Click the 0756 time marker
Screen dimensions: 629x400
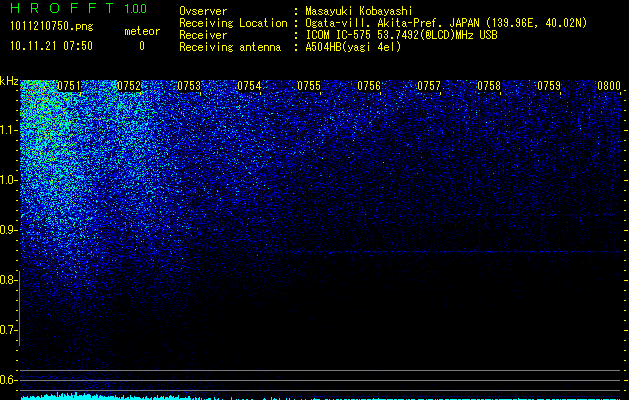click(x=369, y=86)
